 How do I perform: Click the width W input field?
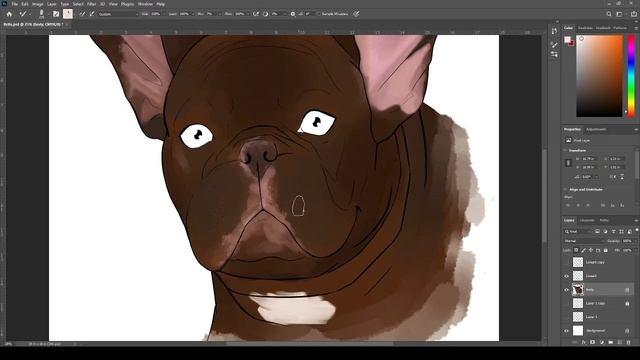click(589, 158)
